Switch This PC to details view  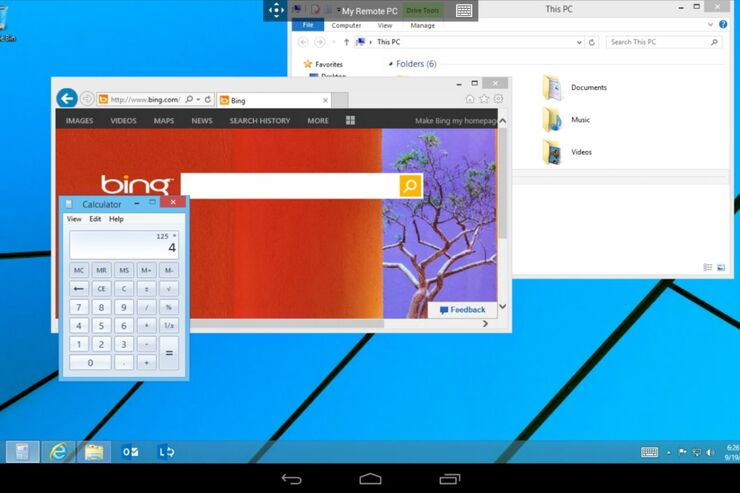click(708, 267)
